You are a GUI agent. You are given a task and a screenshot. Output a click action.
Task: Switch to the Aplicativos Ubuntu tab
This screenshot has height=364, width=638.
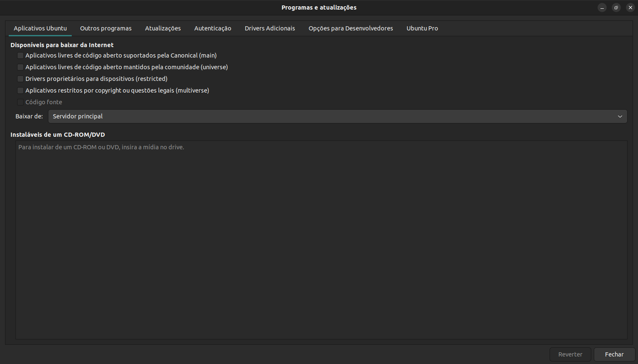coord(40,28)
